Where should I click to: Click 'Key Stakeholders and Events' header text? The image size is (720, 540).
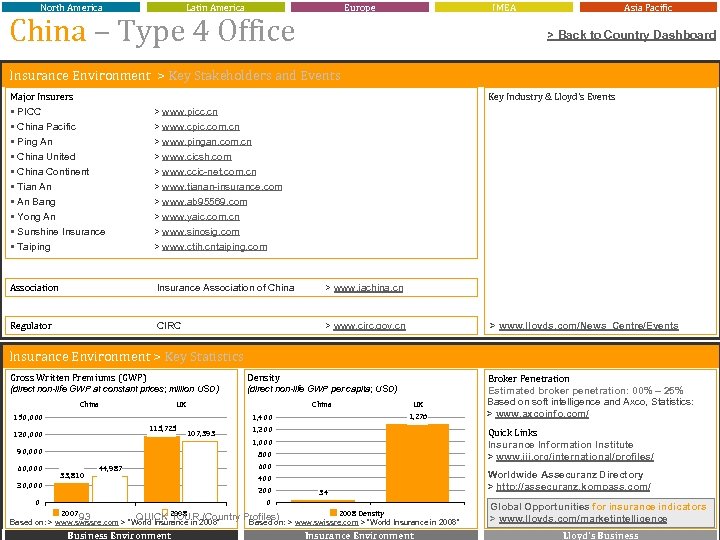(x=254, y=75)
